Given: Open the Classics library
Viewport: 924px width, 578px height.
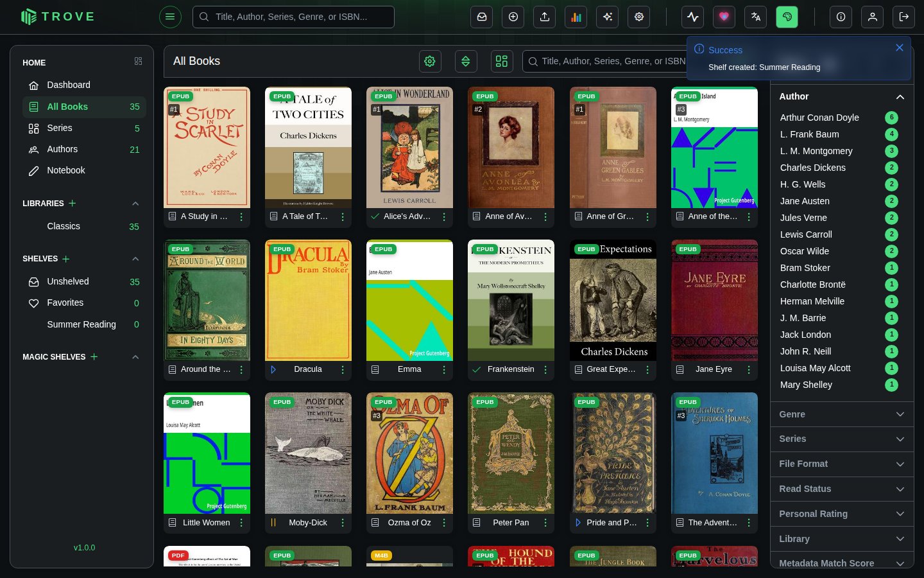Looking at the screenshot, I should tap(84, 226).
